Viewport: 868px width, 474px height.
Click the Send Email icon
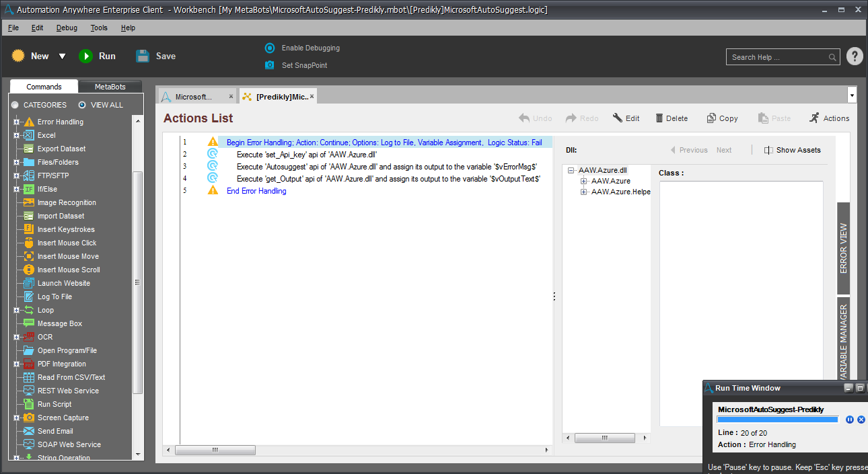29,431
